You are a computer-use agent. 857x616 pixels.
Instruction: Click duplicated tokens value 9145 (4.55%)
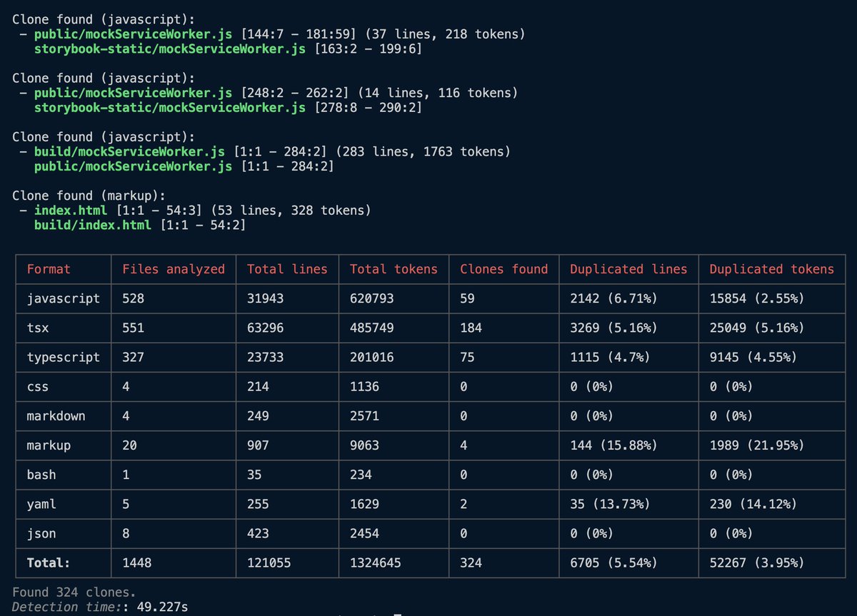tap(753, 357)
